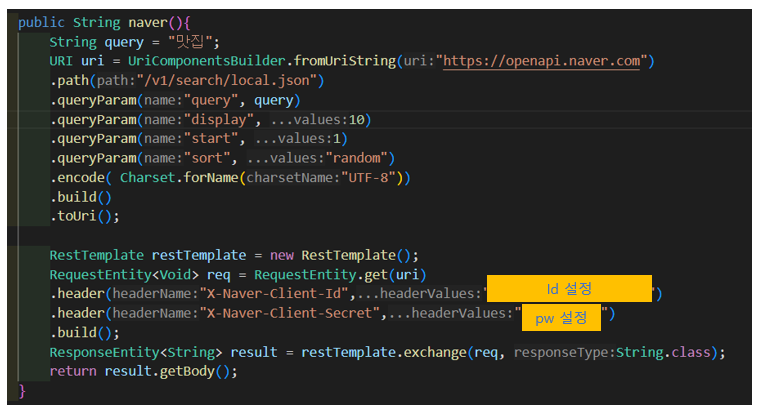Image resolution: width=760 pixels, height=411 pixels.
Task: Click RequestEntity<Void> type declaration
Action: (x=124, y=275)
